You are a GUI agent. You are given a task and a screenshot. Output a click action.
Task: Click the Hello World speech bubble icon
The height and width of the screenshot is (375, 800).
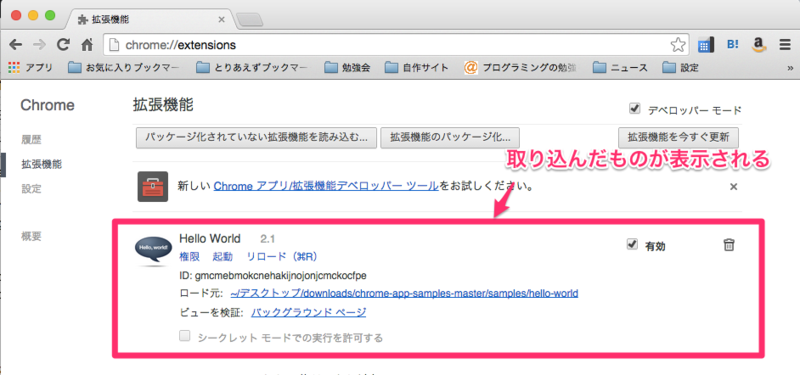coord(154,250)
